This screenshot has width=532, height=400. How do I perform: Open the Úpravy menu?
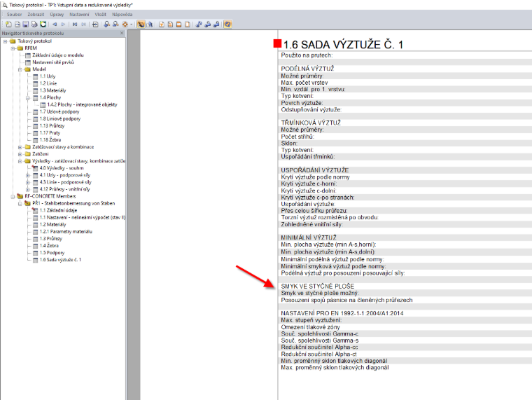click(57, 15)
